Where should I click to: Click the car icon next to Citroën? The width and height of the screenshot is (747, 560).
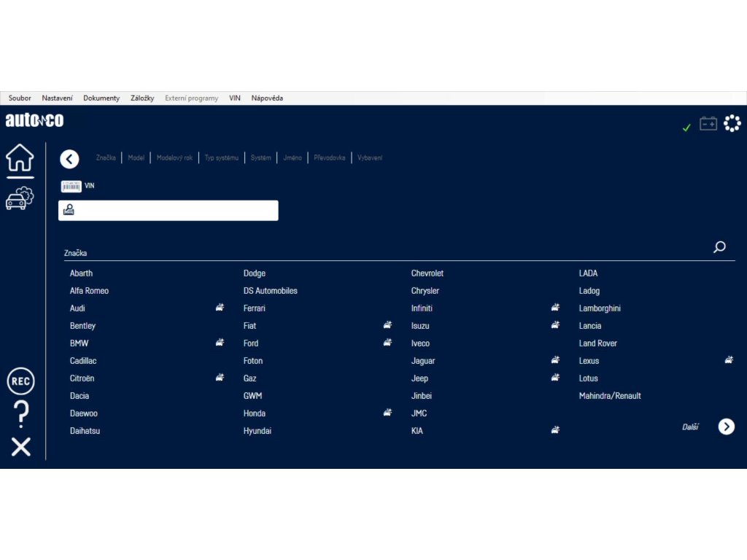(220, 378)
